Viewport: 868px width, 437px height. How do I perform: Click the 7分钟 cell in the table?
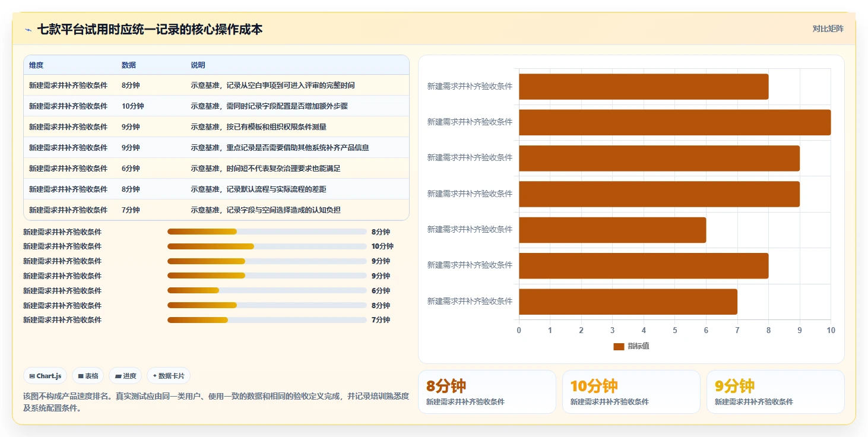coord(131,210)
